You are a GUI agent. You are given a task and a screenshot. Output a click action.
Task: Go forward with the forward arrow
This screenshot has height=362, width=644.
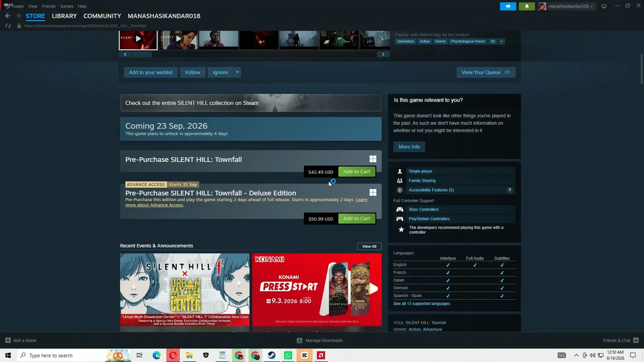click(18, 16)
